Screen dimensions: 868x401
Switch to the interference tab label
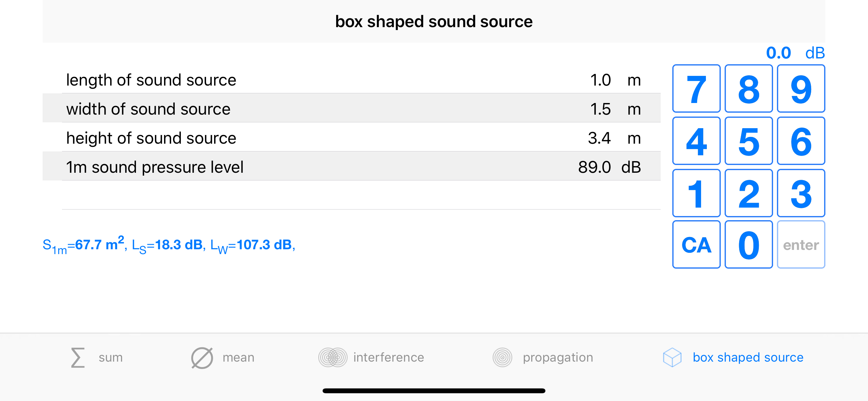coord(388,357)
